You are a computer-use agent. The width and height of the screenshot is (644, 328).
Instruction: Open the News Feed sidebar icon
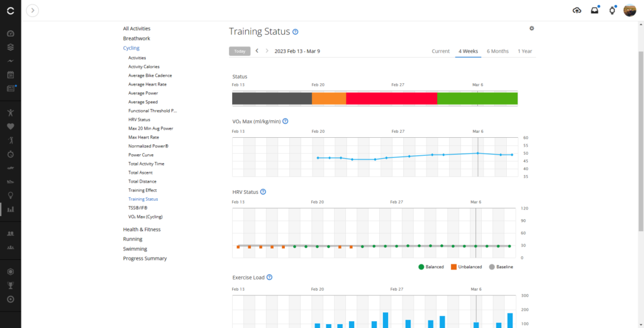[x=11, y=89]
